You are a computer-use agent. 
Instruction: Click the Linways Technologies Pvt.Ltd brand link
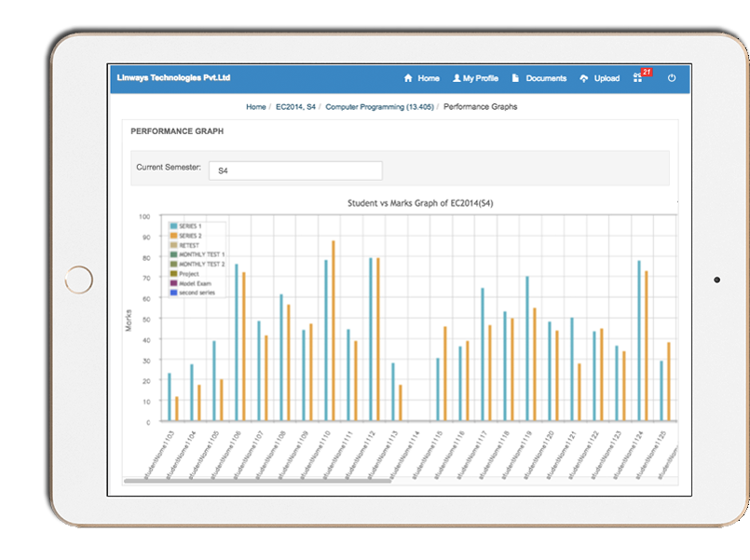coord(173,77)
